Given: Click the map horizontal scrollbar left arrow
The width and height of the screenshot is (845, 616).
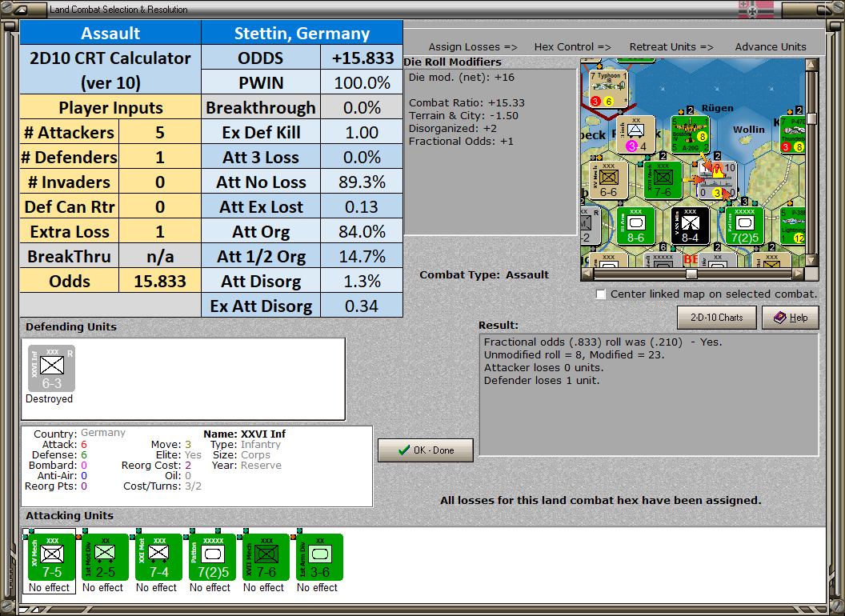Looking at the screenshot, I should (x=587, y=274).
